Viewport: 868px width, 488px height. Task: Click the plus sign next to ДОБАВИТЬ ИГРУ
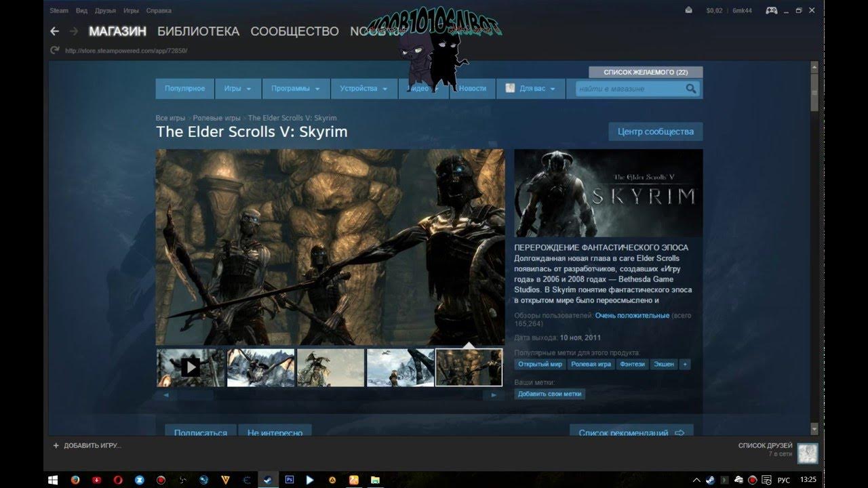click(x=56, y=445)
